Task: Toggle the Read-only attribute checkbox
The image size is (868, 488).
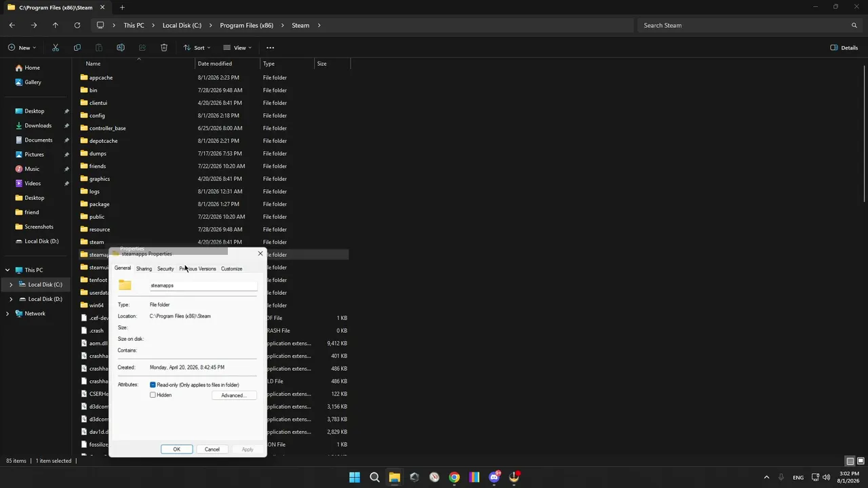Action: click(153, 385)
